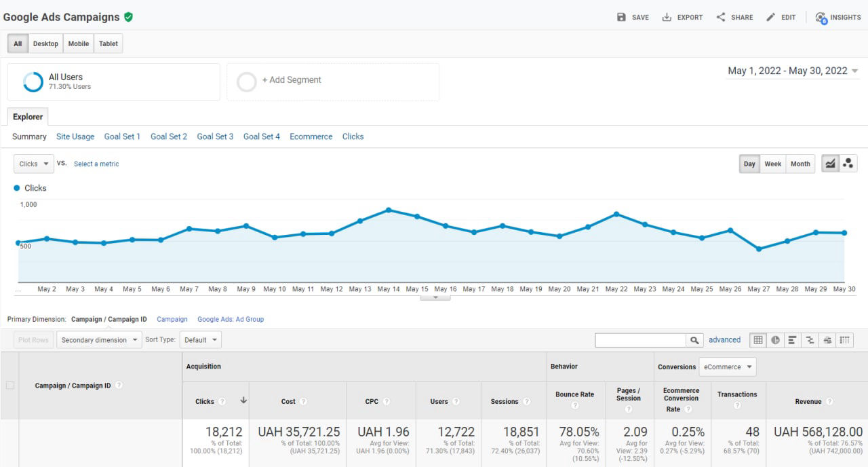
Task: Select the Mobile device filter
Action: click(x=79, y=43)
